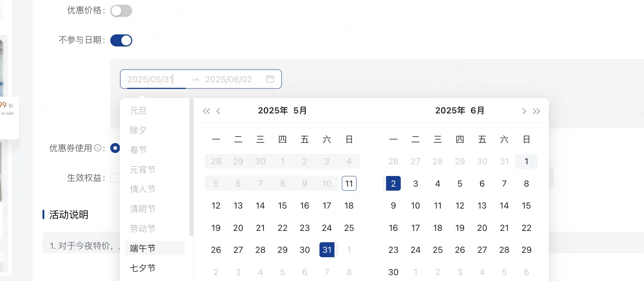Click the 对于今夜特价 description text
This screenshot has width=644, height=281.
point(85,246)
